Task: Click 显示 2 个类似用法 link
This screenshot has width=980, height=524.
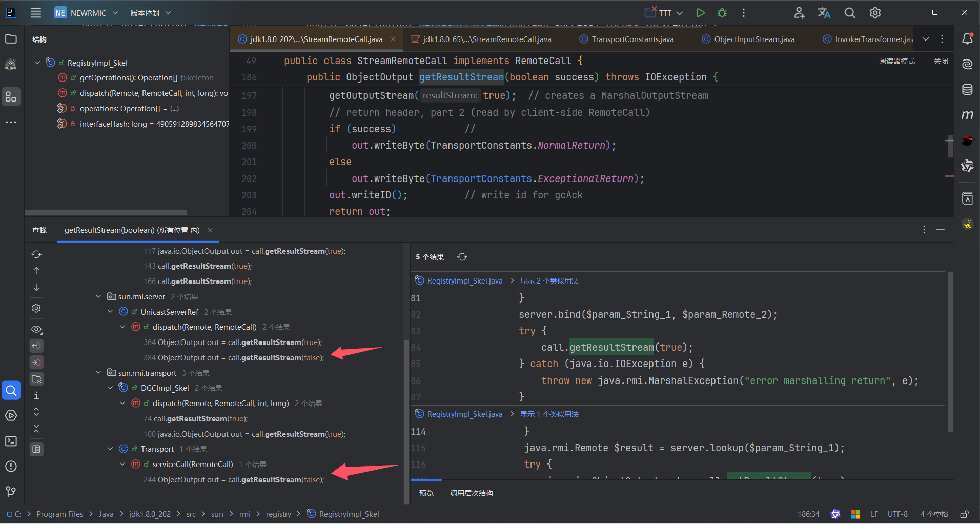Action: coord(549,281)
